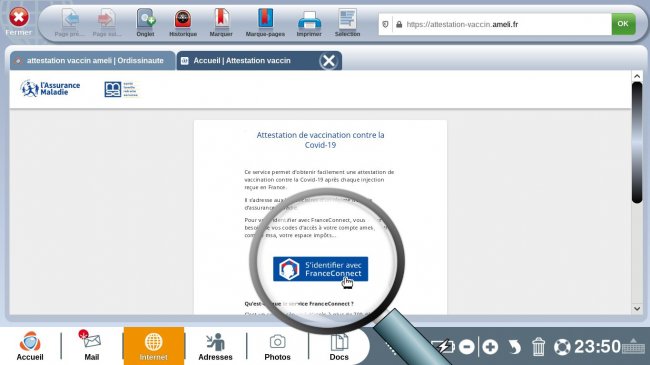Viewport: 650px width, 365px height.
Task: Click the battery charging indicator
Action: (x=443, y=346)
